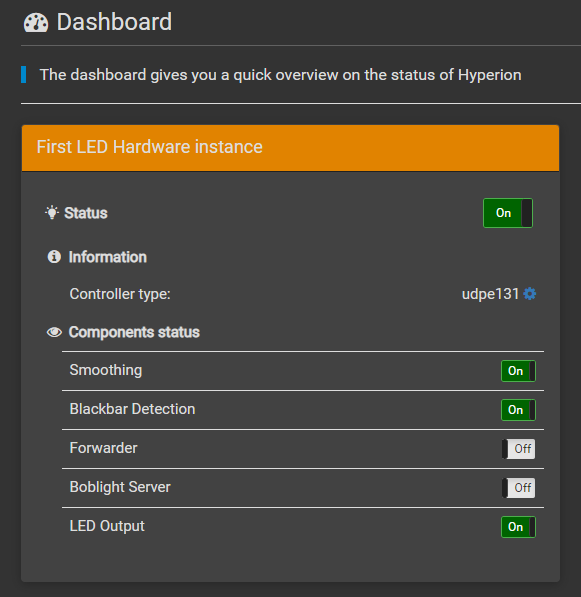The image size is (581, 597).
Task: Click the Components status heading
Action: pyautogui.click(x=134, y=332)
